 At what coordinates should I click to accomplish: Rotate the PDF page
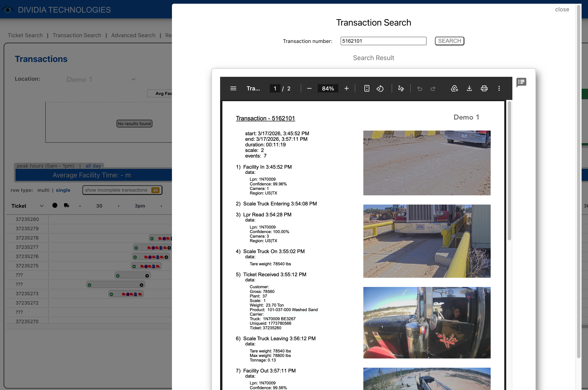click(380, 88)
